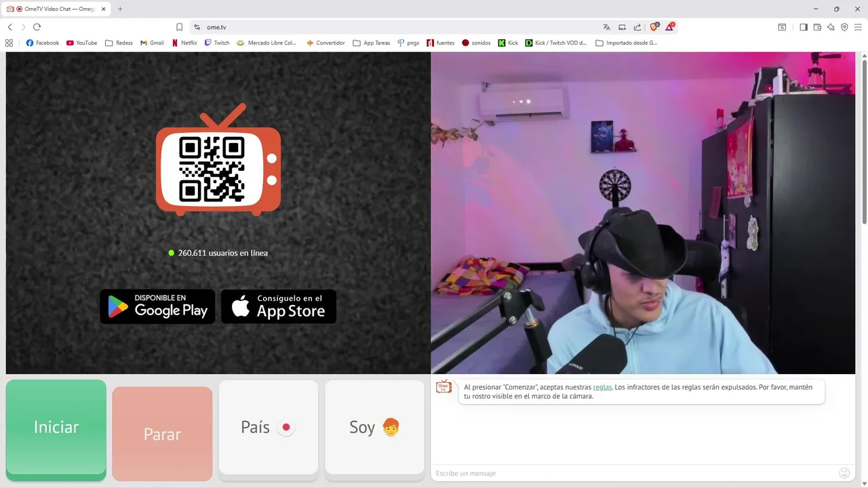Image resolution: width=868 pixels, height=488 pixels.
Task: Open the tab search icon
Action: tap(782, 27)
